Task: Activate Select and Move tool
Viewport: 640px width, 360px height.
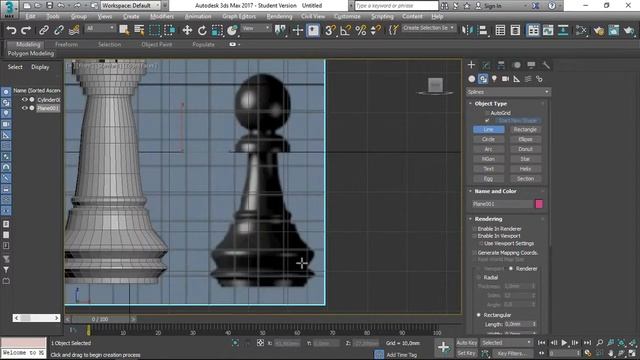Action: pyautogui.click(x=187, y=31)
